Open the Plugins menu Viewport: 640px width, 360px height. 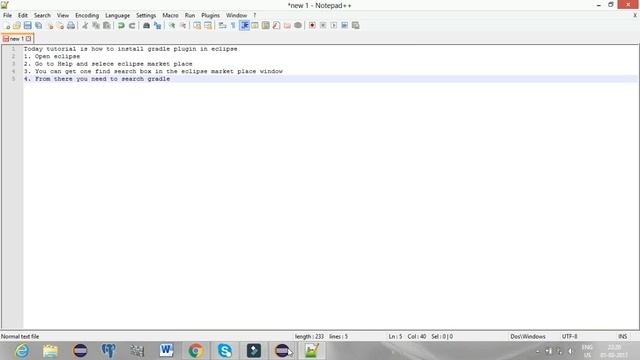(210, 16)
